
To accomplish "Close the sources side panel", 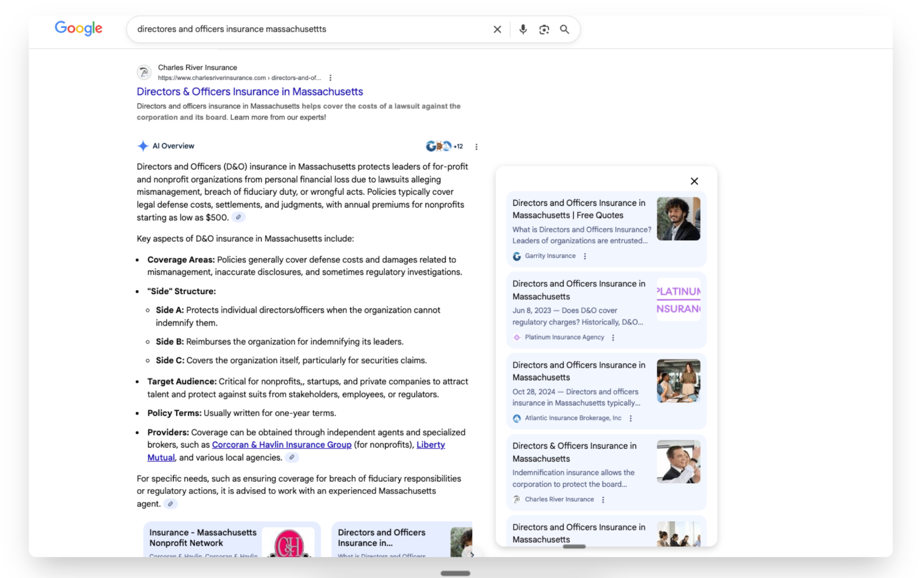I will tap(694, 181).
